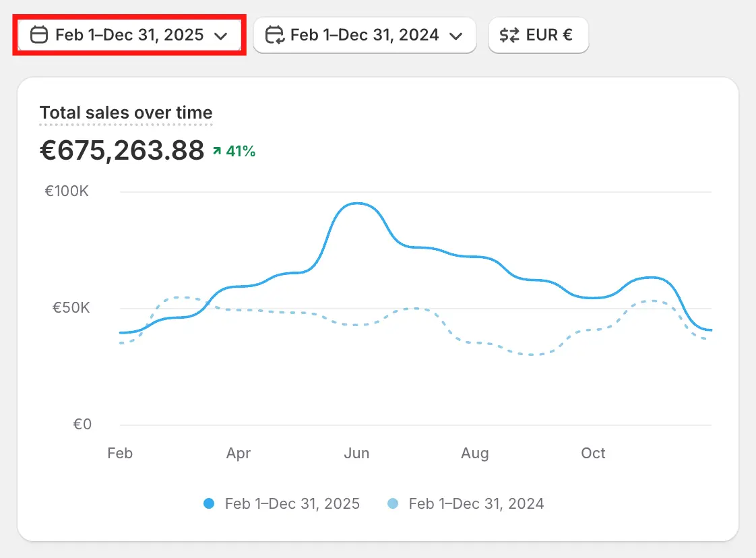The width and height of the screenshot is (756, 558).
Task: Click the comparison calendar icon for 2024
Action: pyautogui.click(x=274, y=35)
